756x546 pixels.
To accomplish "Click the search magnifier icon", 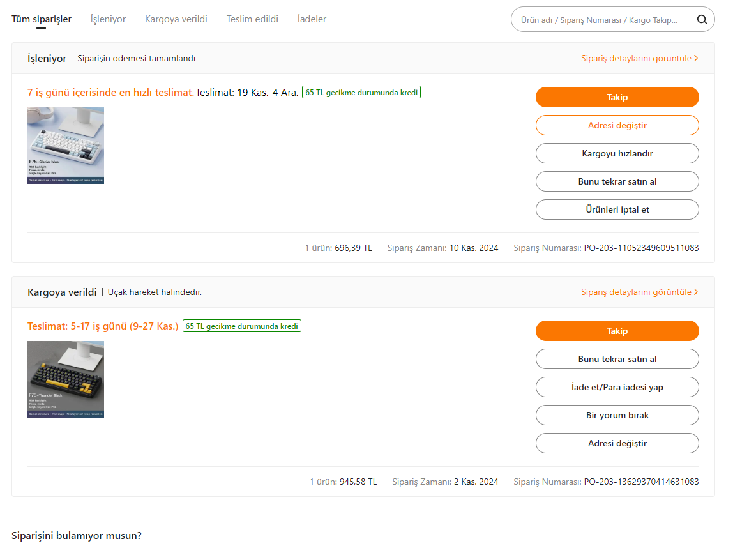I will pos(702,19).
